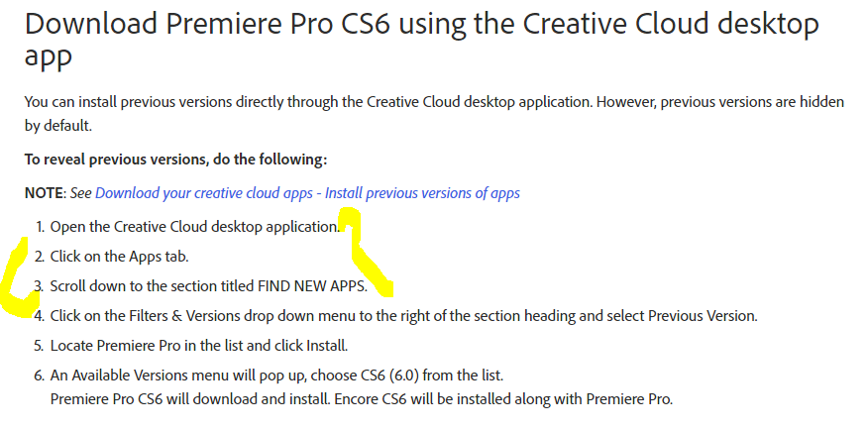
Task: Click the step 2 text 'Click on the Apps tab'
Action: (120, 257)
